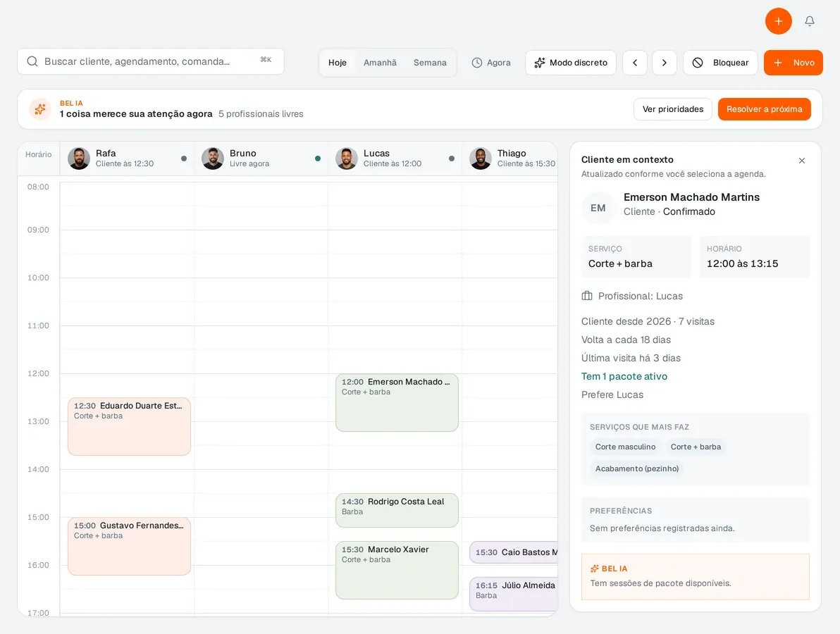
Task: Open 12:00 Emerson Machado appointment
Action: (x=397, y=403)
